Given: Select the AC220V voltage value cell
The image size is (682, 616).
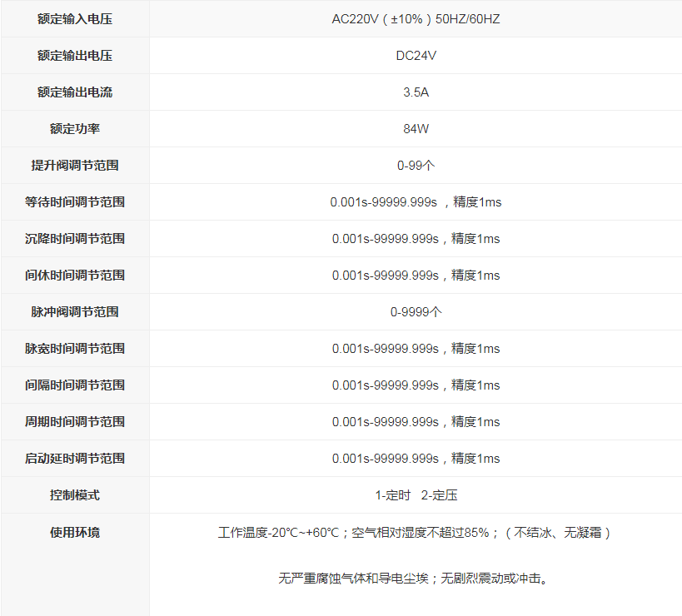Looking at the screenshot, I should tap(415, 18).
